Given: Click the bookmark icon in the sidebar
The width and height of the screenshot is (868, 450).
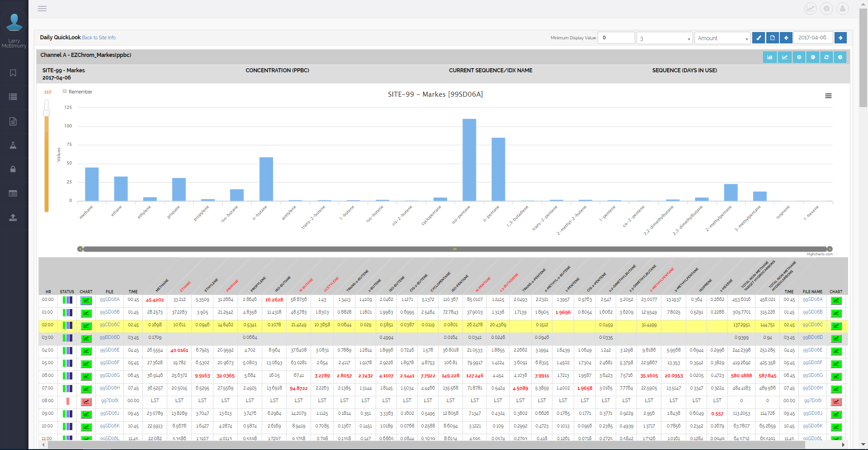Looking at the screenshot, I should [x=13, y=73].
